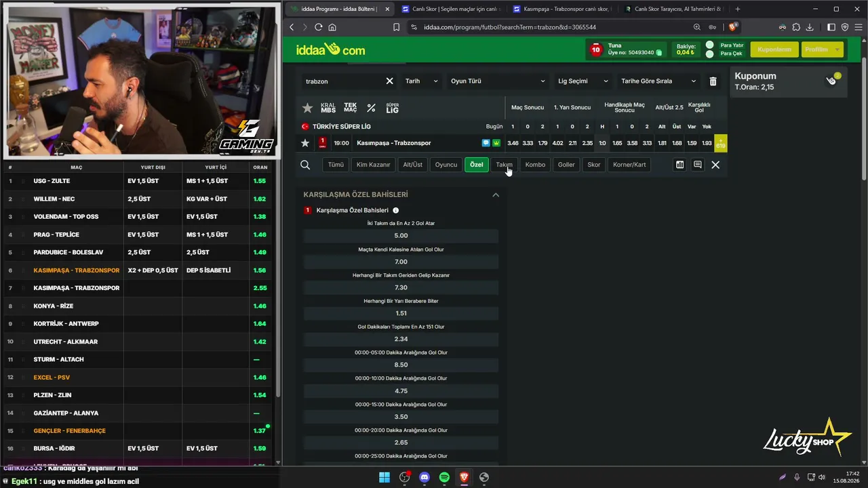Toggle the favorites star filter in the header
Image resolution: width=868 pixels, height=488 pixels.
pos(308,108)
